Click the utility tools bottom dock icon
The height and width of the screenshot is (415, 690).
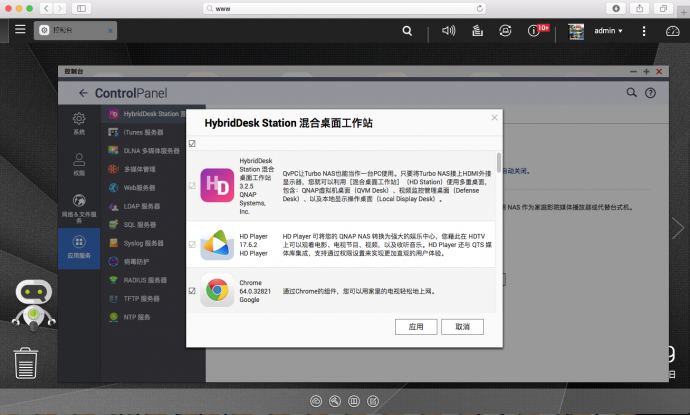click(335, 401)
